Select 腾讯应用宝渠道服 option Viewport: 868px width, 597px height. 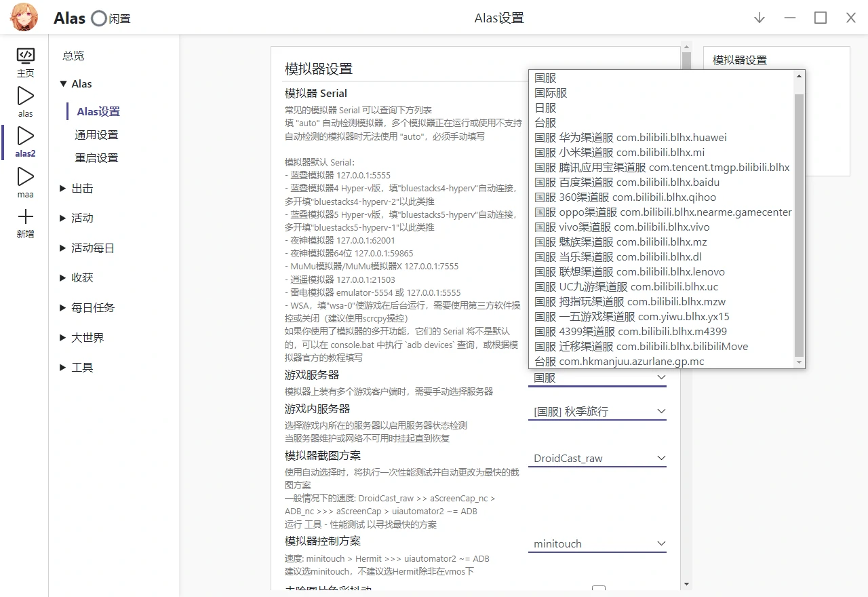(662, 168)
